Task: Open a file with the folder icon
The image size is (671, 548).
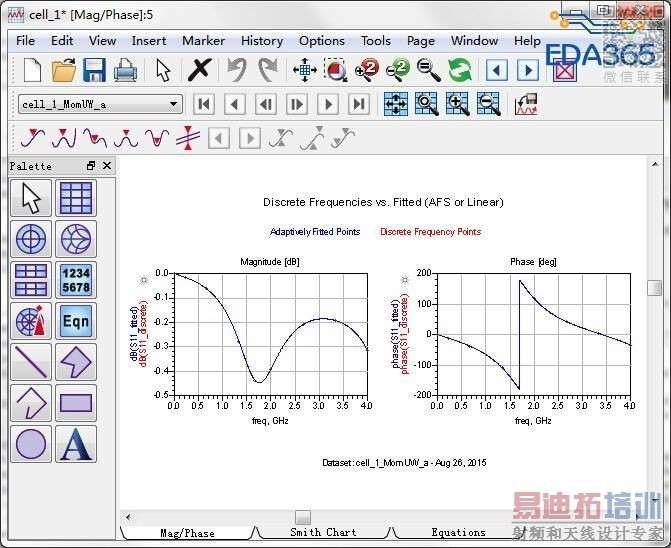Action: (x=63, y=70)
